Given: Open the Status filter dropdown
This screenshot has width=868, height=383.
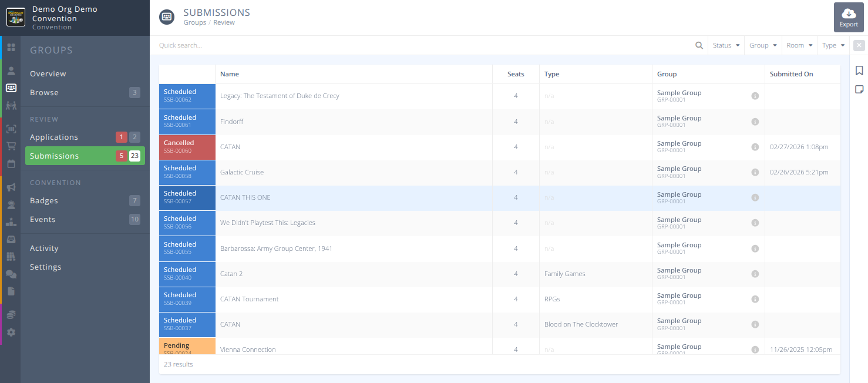Looking at the screenshot, I should 726,45.
